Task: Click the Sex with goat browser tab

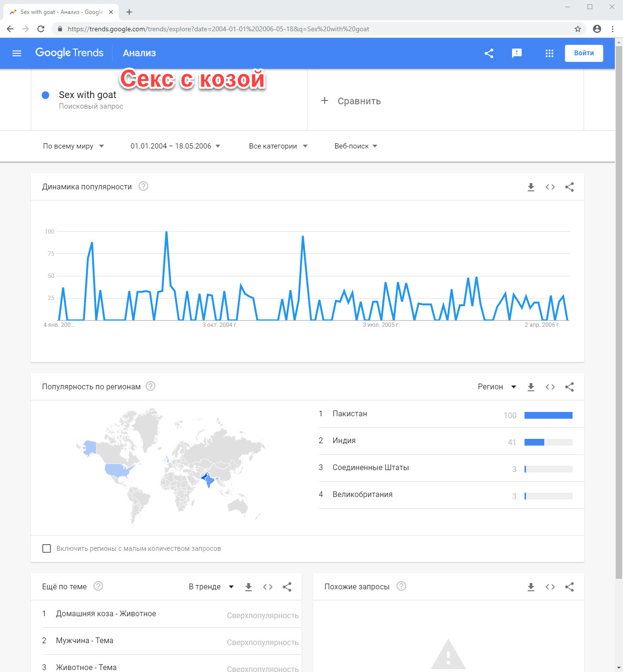Action: point(61,12)
